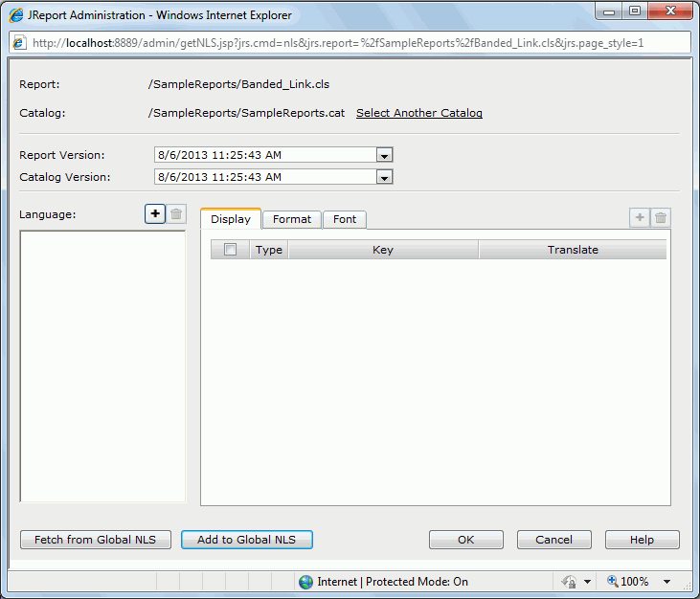The width and height of the screenshot is (700, 599).
Task: Click the Report Version label
Action: (x=62, y=155)
